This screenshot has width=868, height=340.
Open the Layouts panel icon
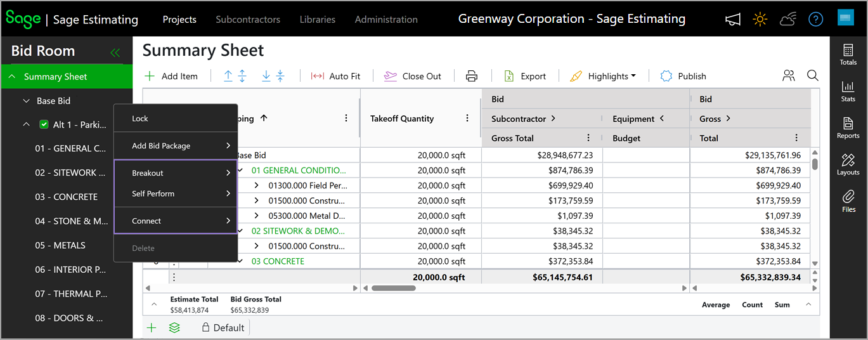click(848, 160)
